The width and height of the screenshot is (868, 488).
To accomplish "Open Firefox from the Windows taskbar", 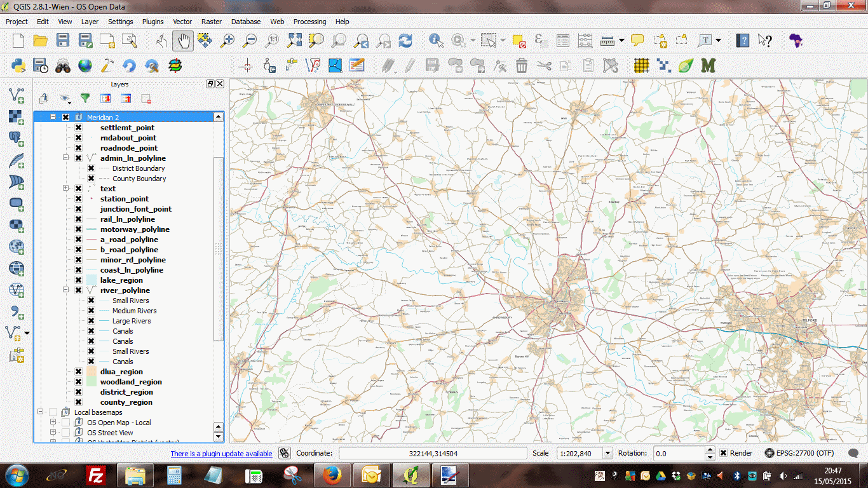I will [331, 475].
